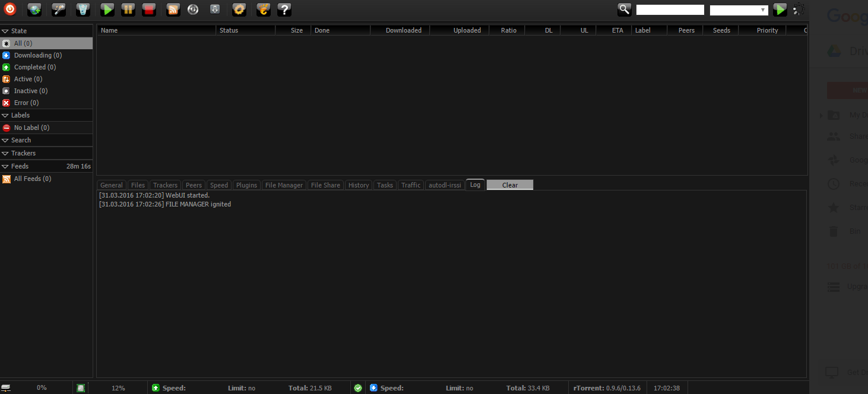Click the Remove torrent trash icon
This screenshot has width=868, height=394.
[x=83, y=9]
